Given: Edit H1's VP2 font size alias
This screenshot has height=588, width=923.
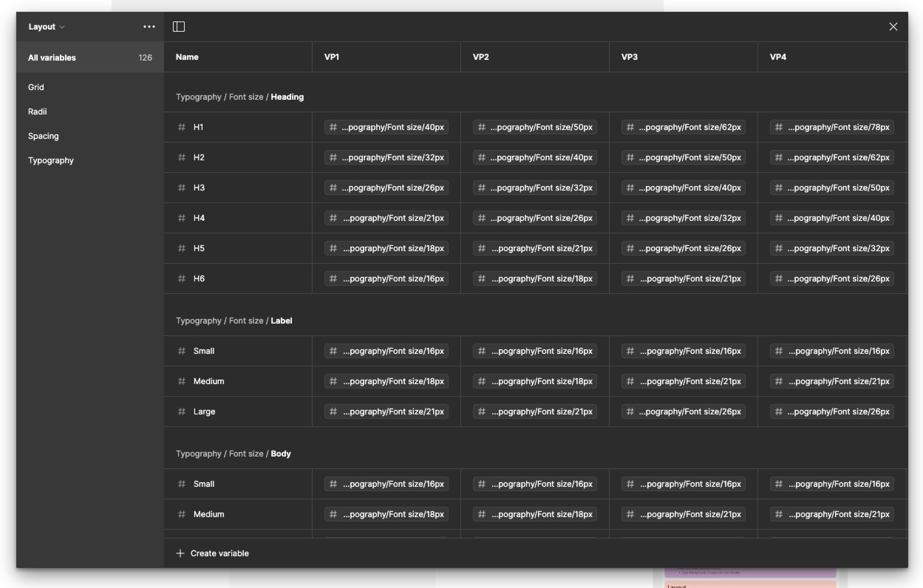Looking at the screenshot, I should [534, 127].
